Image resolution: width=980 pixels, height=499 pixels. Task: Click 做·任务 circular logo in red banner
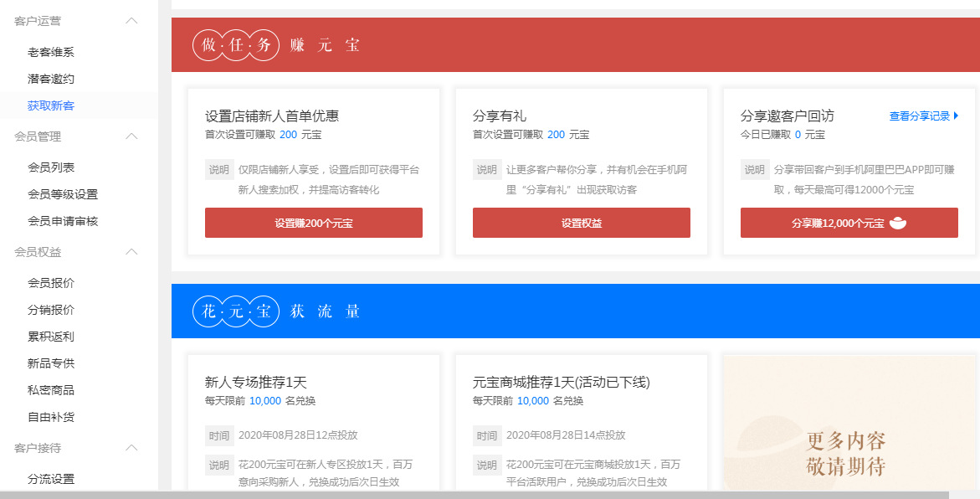(x=236, y=45)
